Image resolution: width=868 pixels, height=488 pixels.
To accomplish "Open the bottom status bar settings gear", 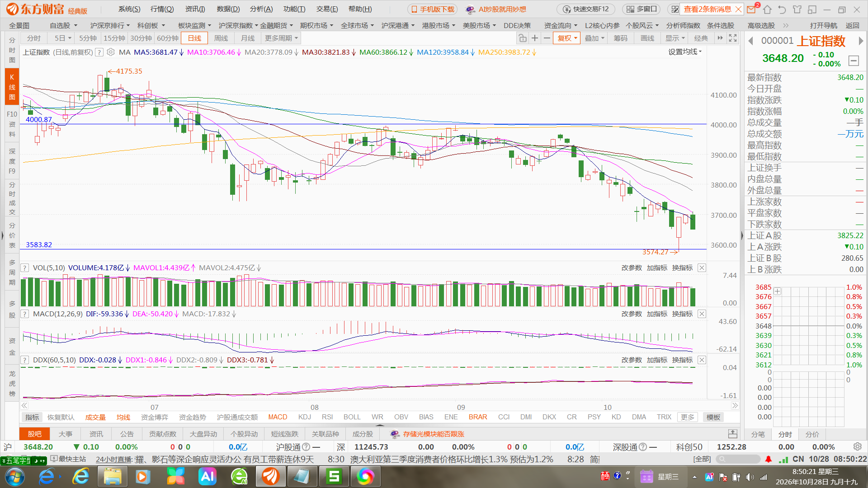I will tap(858, 447).
